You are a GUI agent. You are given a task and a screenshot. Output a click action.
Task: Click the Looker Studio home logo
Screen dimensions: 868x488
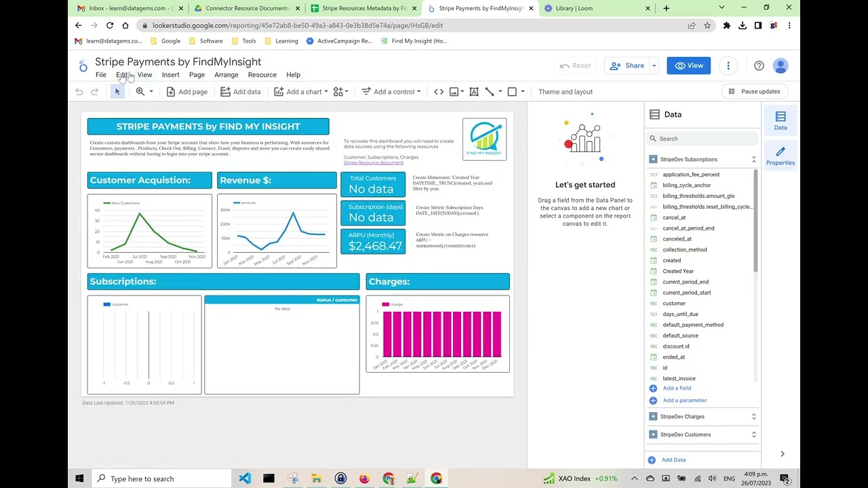[x=83, y=66]
